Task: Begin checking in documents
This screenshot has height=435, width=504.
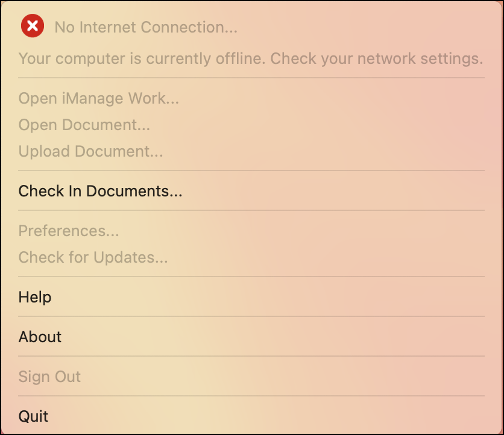Action: pos(100,191)
